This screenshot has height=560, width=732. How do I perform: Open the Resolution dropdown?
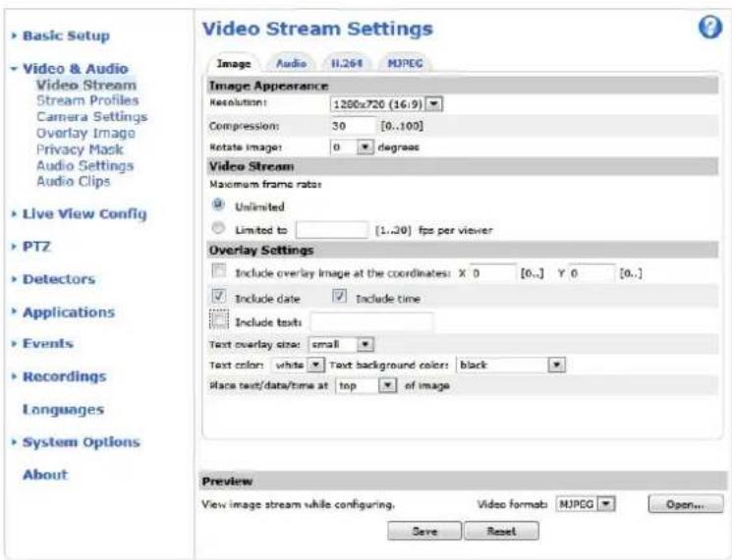click(386, 103)
